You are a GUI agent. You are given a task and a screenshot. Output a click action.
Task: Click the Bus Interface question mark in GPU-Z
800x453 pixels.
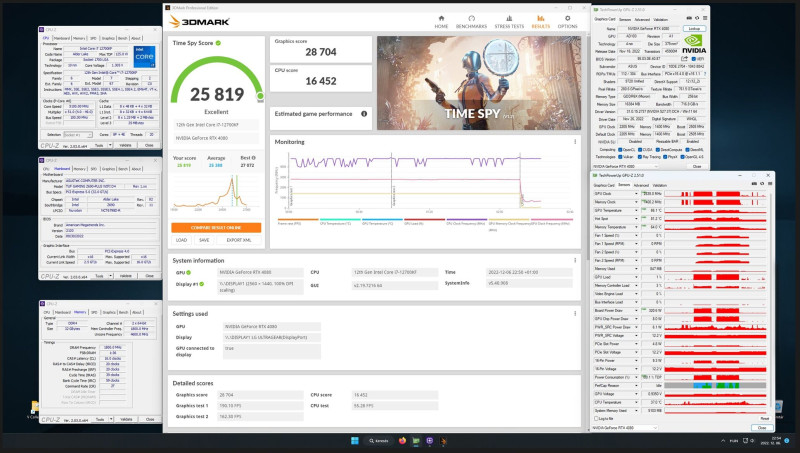[x=705, y=73]
